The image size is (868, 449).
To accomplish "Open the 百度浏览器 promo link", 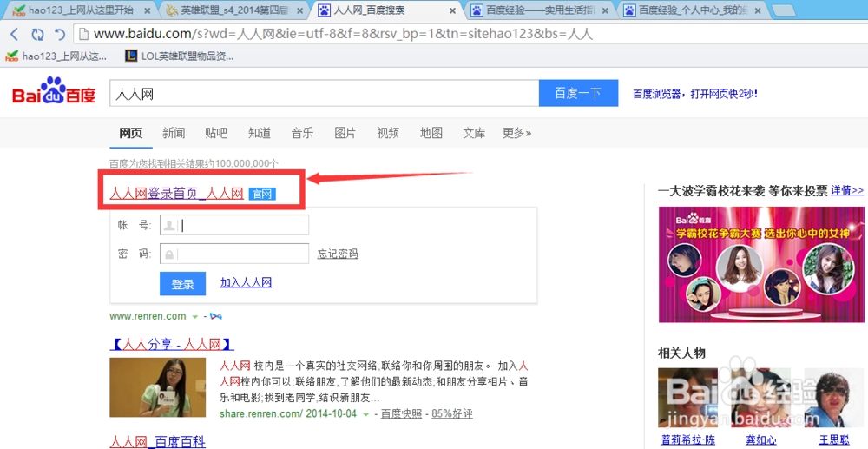I will pyautogui.click(x=695, y=94).
